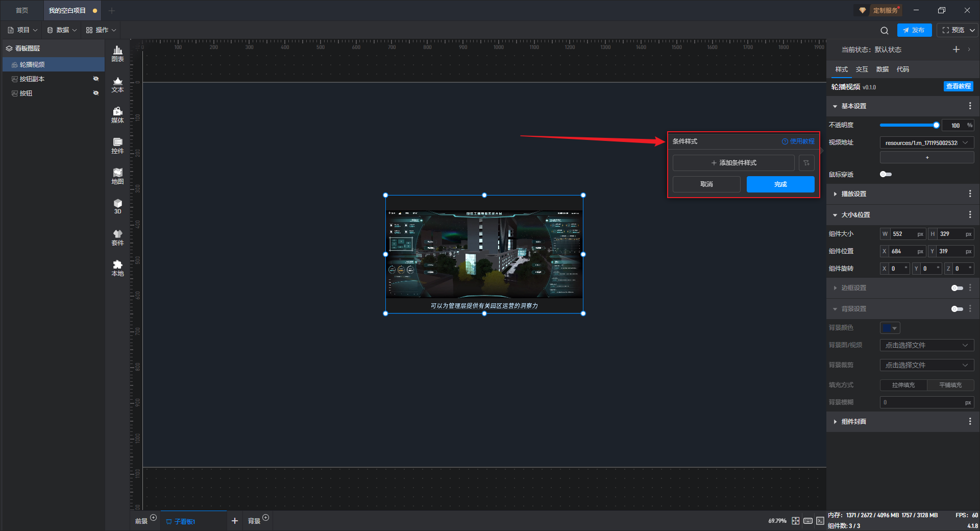Expand the 播放设置 section
This screenshot has width=980, height=531.
pyautogui.click(x=853, y=194)
